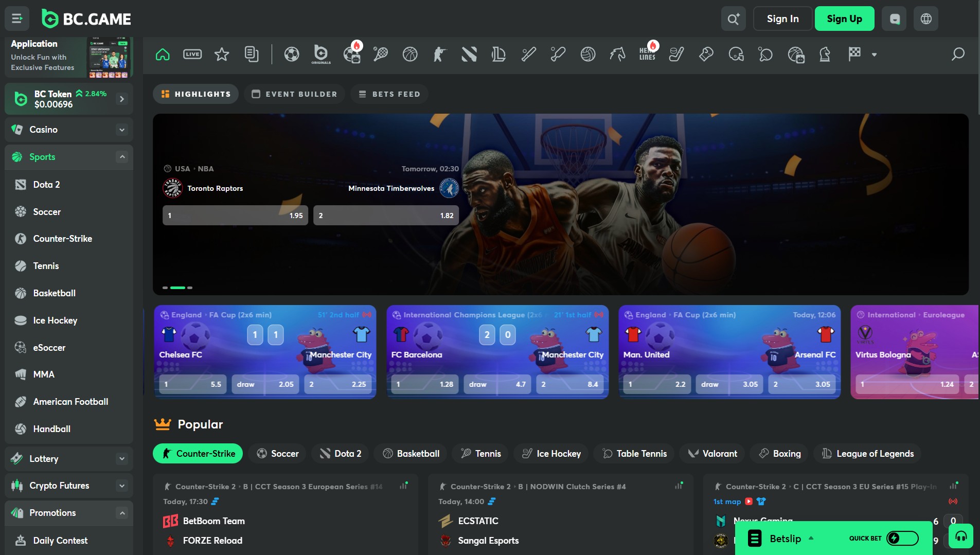This screenshot has height=555, width=980.
Task: Expand the Casino section in sidebar
Action: coord(122,130)
